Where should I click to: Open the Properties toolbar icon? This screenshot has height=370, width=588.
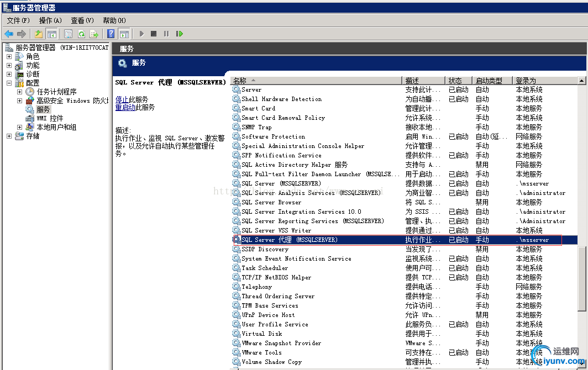pos(69,34)
